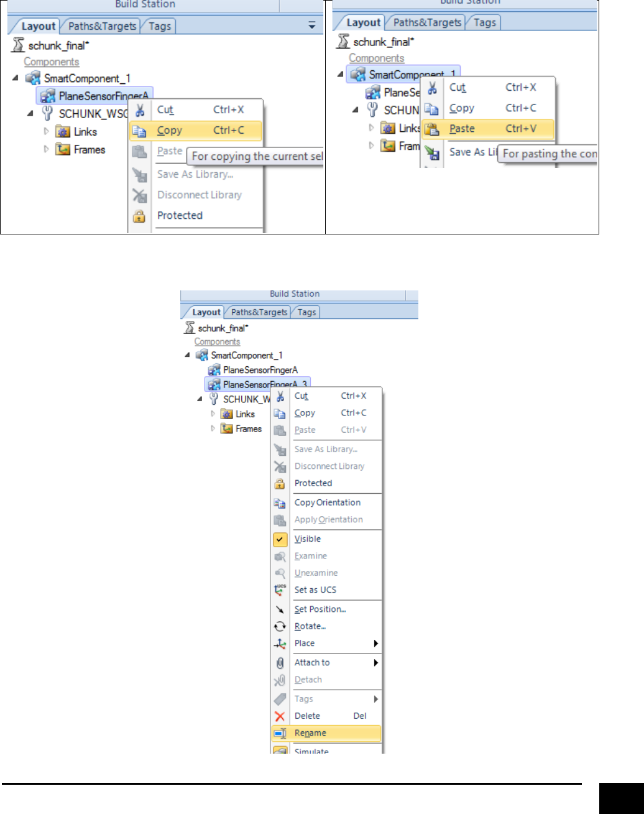
Task: Click the Place axes icon
Action: pyautogui.click(x=280, y=644)
